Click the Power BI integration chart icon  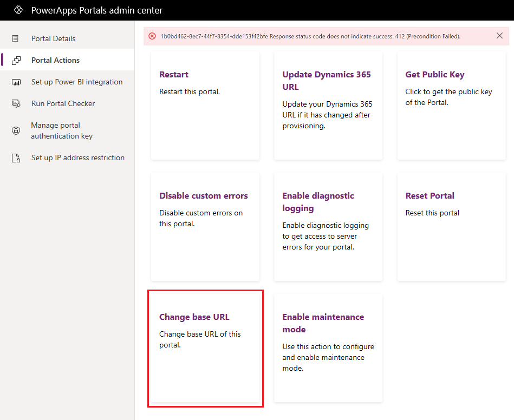pos(16,82)
